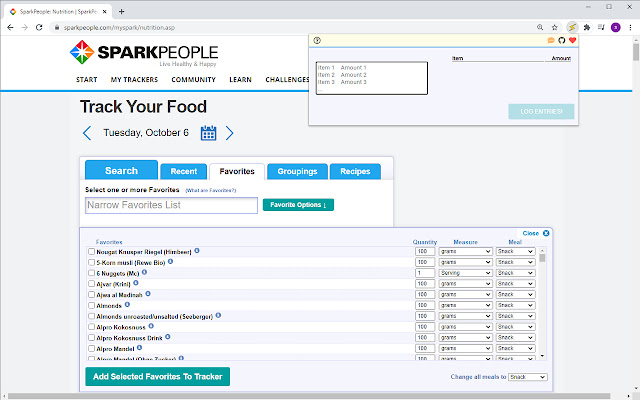Open the COMMUNITY menu
The width and height of the screenshot is (640, 400).
193,80
